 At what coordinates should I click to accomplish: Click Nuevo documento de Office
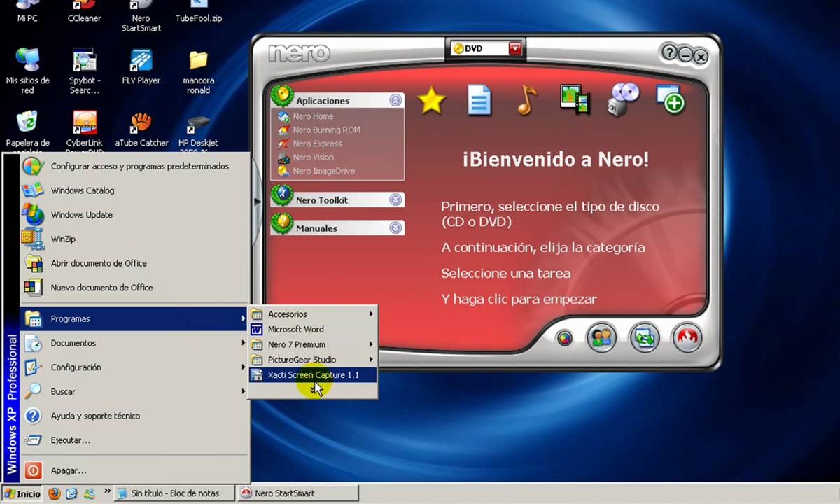coord(134,288)
